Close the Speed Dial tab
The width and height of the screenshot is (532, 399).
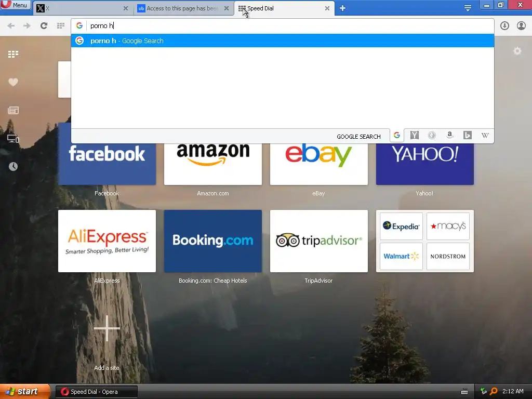point(327,8)
